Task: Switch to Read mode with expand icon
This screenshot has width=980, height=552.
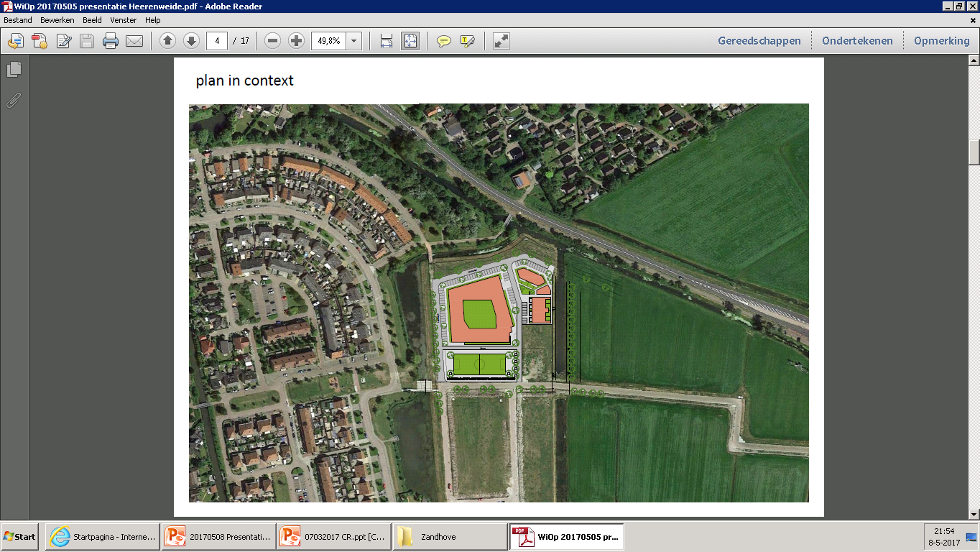Action: coord(501,41)
